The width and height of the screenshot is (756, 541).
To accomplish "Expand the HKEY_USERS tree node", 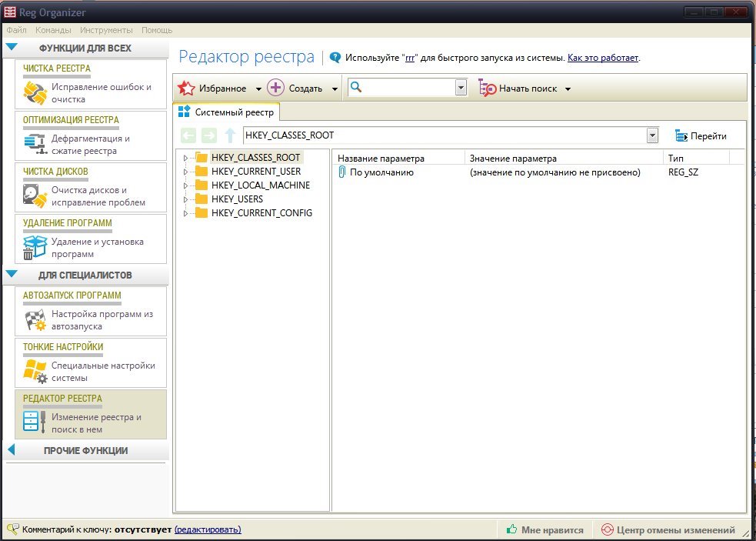I will tap(185, 199).
